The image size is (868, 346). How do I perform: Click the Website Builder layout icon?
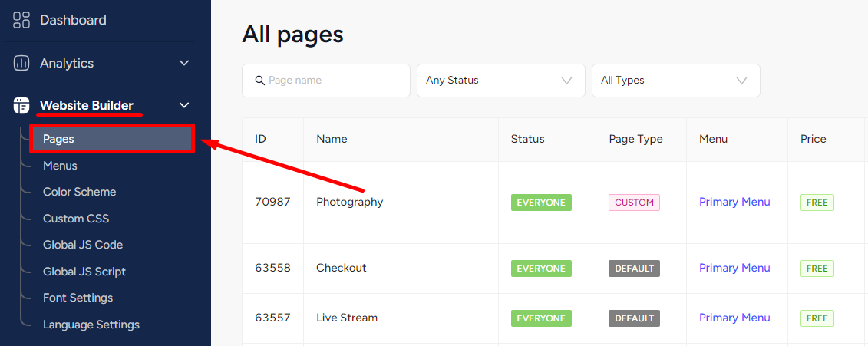[x=21, y=105]
